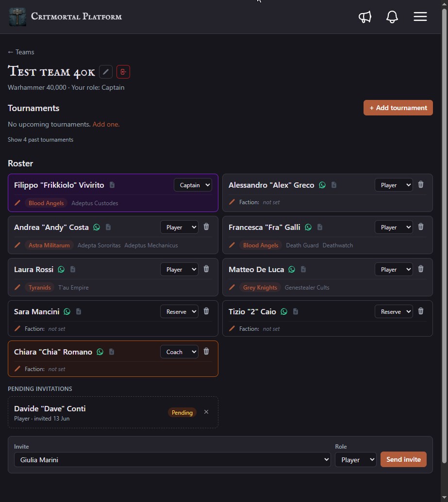448x502 pixels.
Task: Remove Alessandro Greco with trash icon
Action: point(421,184)
